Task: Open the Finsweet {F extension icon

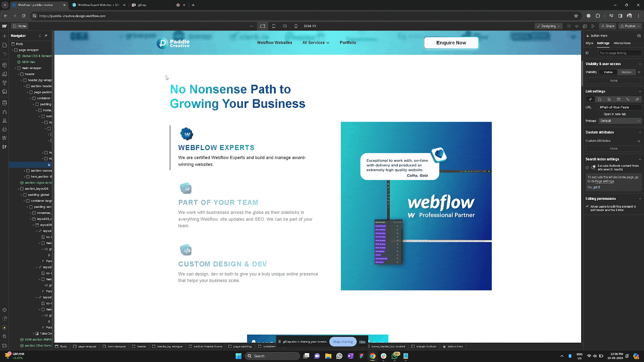Action: pyautogui.click(x=4, y=147)
